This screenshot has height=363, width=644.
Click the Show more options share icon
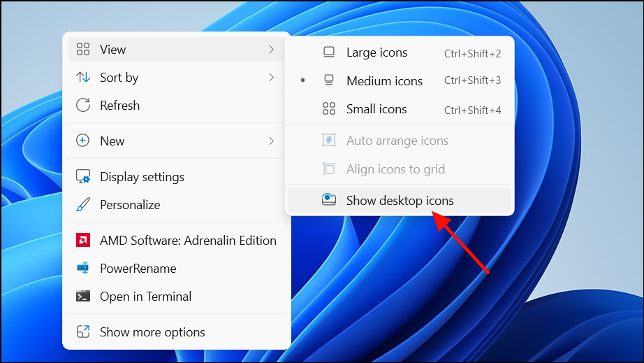click(x=83, y=332)
